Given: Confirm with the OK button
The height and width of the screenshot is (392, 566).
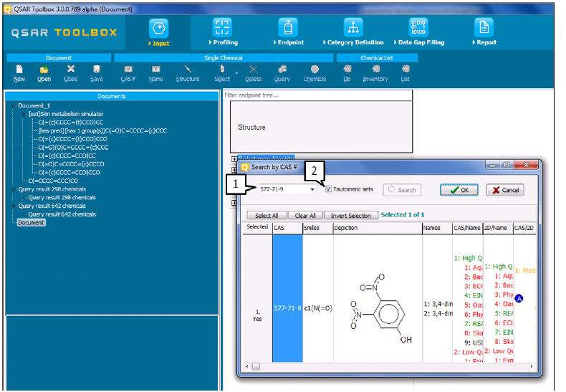Looking at the screenshot, I should [x=459, y=190].
